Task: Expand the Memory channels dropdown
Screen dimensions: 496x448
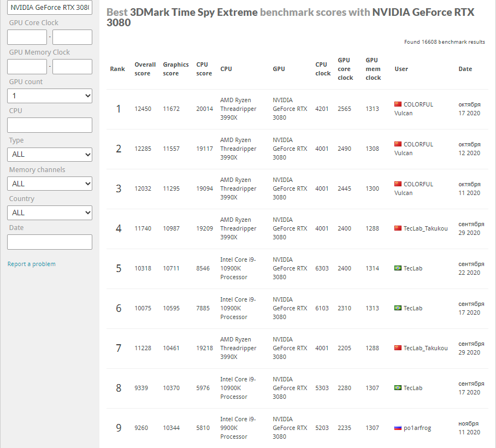Action: tap(50, 184)
